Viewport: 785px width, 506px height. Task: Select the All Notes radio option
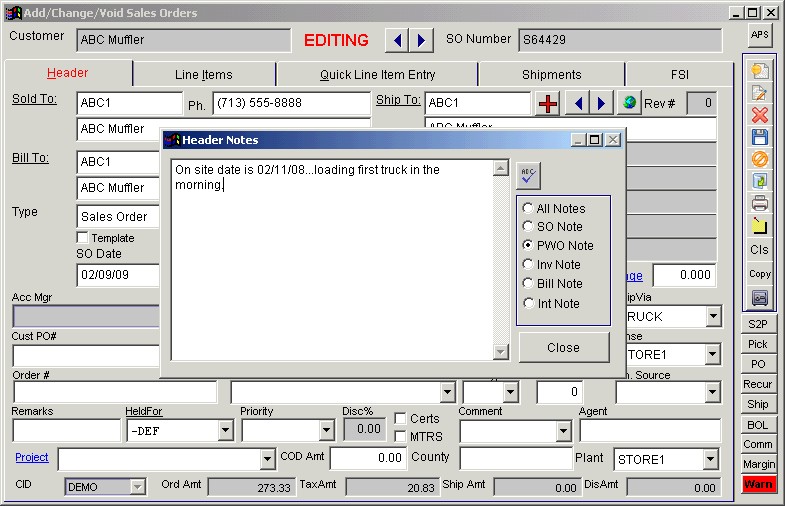pyautogui.click(x=528, y=208)
